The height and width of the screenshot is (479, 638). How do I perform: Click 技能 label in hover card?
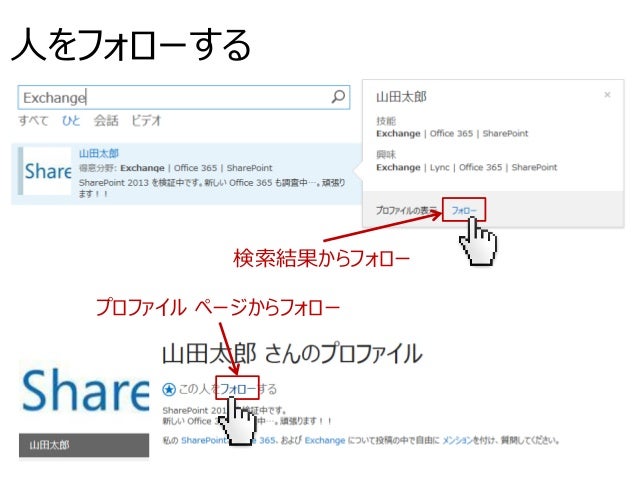(386, 121)
